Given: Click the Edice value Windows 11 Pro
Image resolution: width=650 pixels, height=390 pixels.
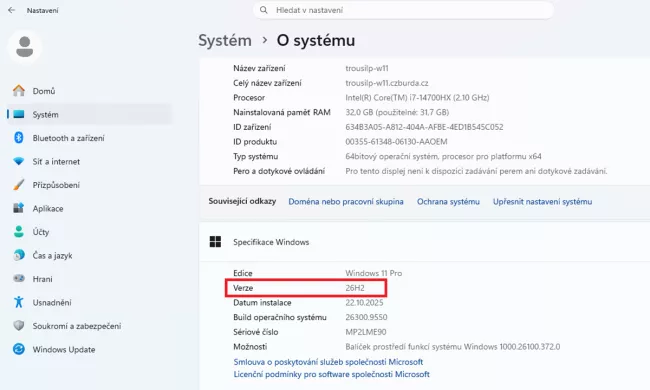Looking at the screenshot, I should (x=374, y=273).
